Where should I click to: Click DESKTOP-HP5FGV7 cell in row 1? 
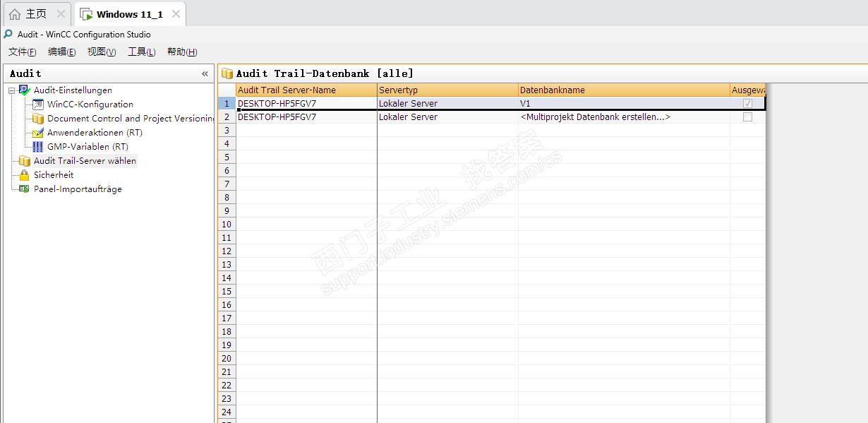click(306, 103)
